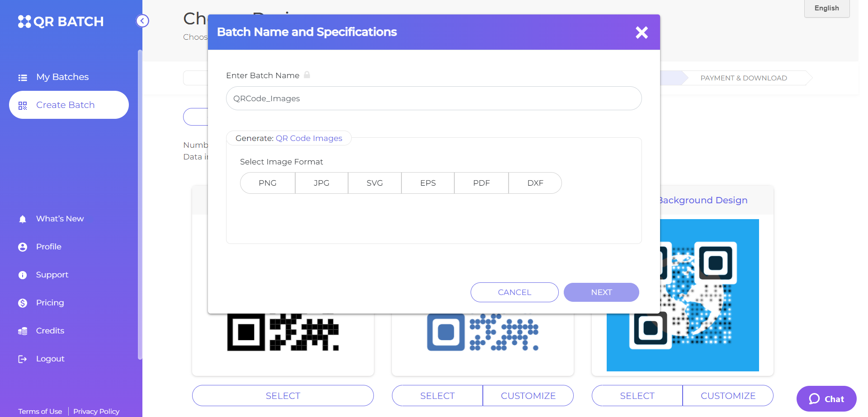Click the Background Design card heading
The image size is (868, 417).
coord(704,200)
